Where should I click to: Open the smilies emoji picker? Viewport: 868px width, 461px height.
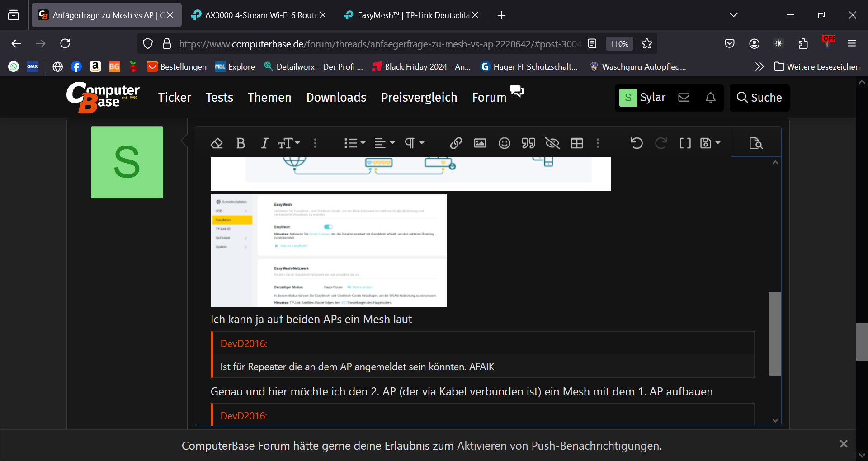tap(505, 143)
